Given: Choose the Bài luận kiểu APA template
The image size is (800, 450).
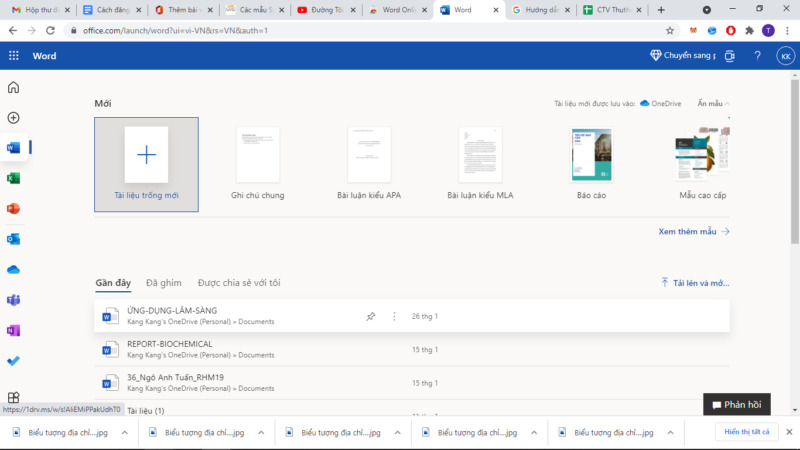Looking at the screenshot, I should tap(369, 164).
